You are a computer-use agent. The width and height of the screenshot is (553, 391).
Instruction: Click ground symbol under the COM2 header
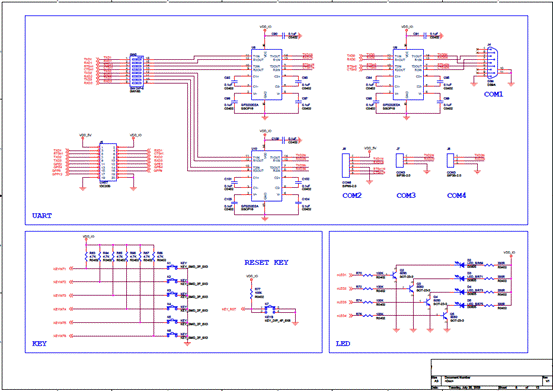point(369,182)
